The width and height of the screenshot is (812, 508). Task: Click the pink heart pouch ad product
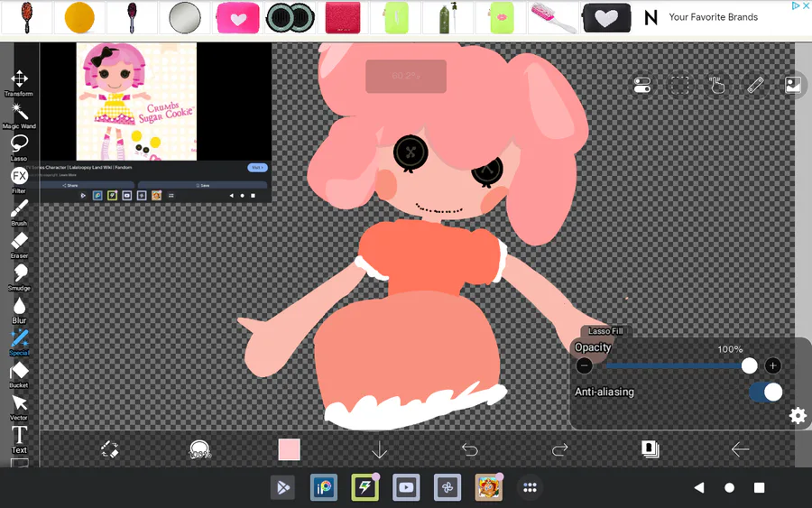[237, 18]
